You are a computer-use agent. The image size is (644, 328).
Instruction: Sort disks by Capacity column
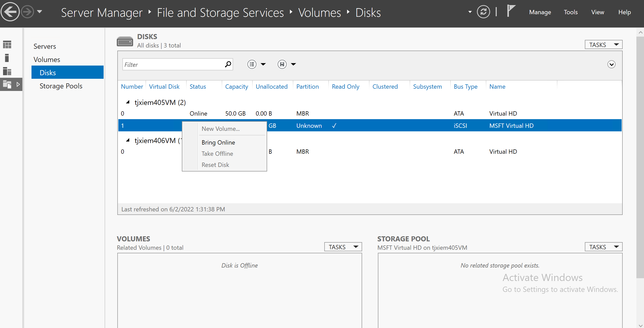tap(236, 87)
